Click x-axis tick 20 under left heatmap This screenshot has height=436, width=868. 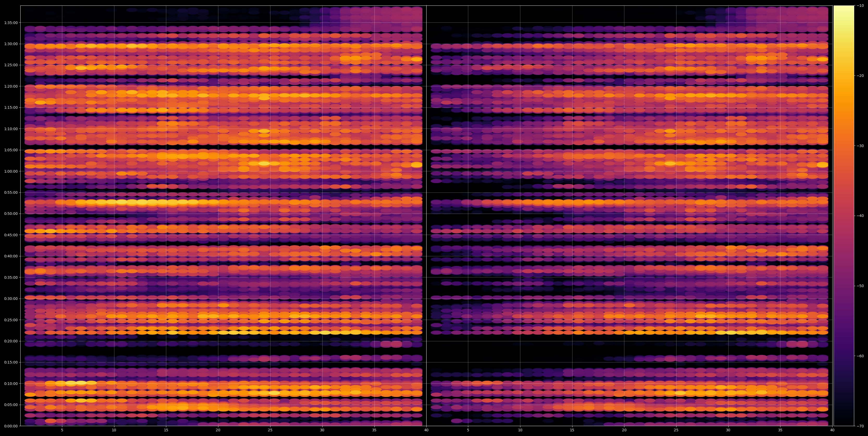[218, 430]
